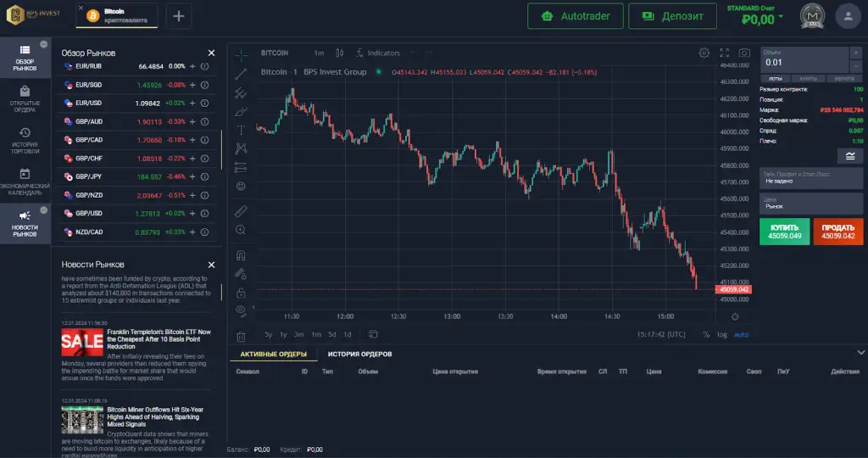This screenshot has height=458, width=868.
Task: Set chart range to 3m
Action: pyautogui.click(x=299, y=334)
